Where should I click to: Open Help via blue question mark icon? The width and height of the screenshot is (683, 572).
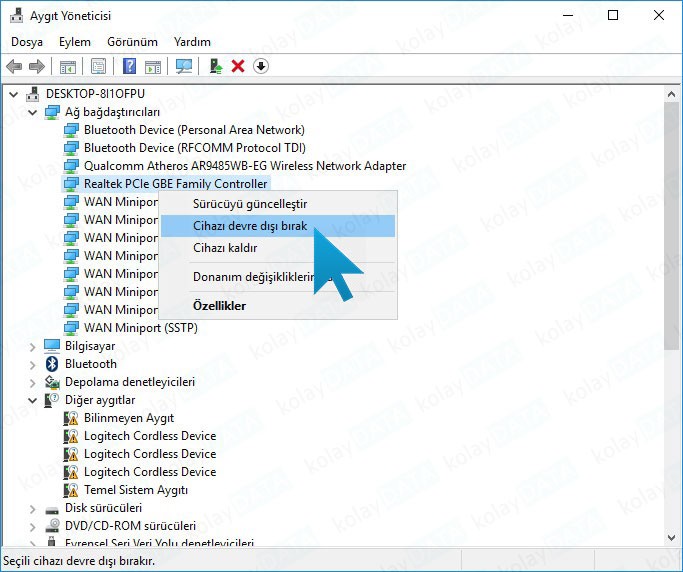click(x=129, y=66)
